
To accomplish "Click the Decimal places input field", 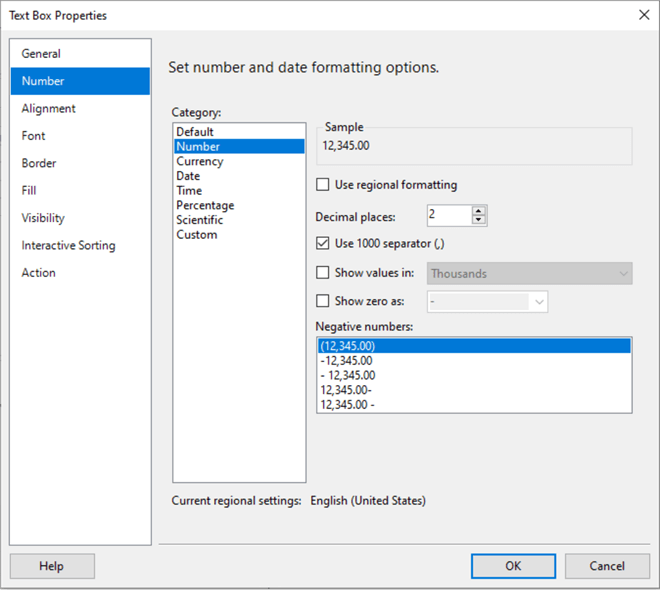I will pos(447,216).
